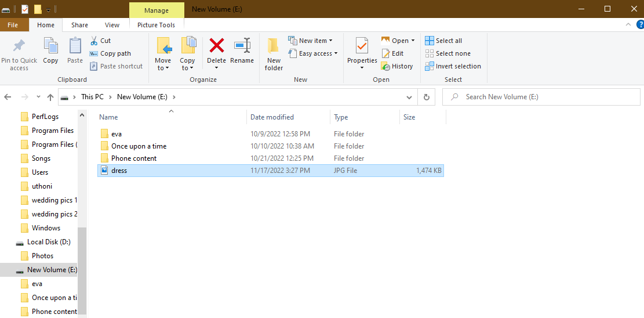Open the Share ribbon tab

click(79, 25)
